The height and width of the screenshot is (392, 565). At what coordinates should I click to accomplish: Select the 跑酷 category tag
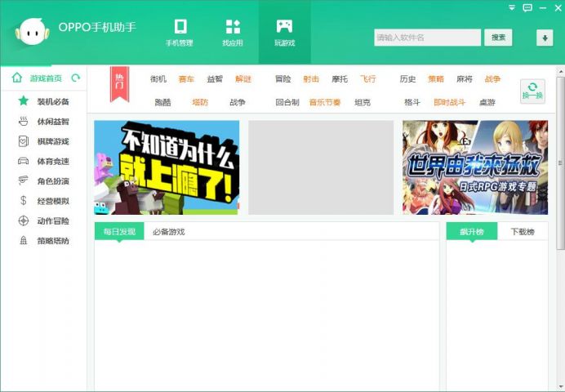(162, 102)
